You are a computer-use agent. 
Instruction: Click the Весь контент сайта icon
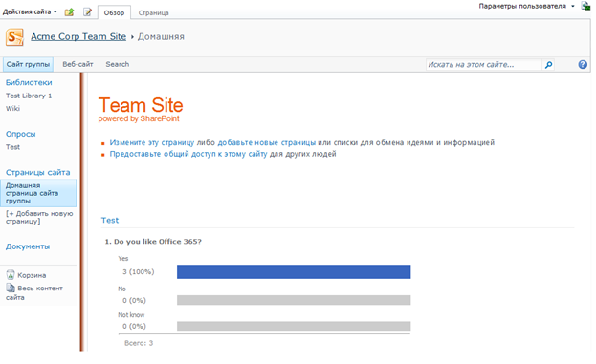tap(11, 288)
